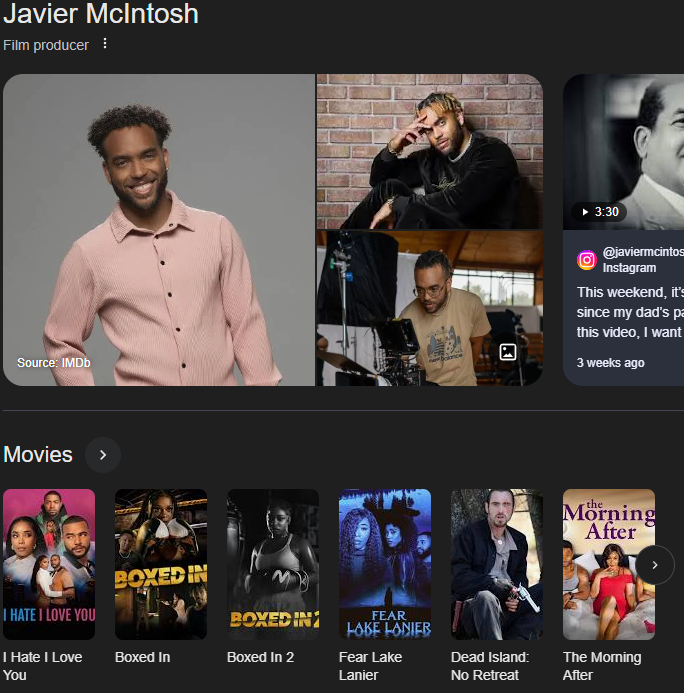Open the Dead Island: No Retreat poster
This screenshot has width=684, height=693.
click(x=497, y=564)
